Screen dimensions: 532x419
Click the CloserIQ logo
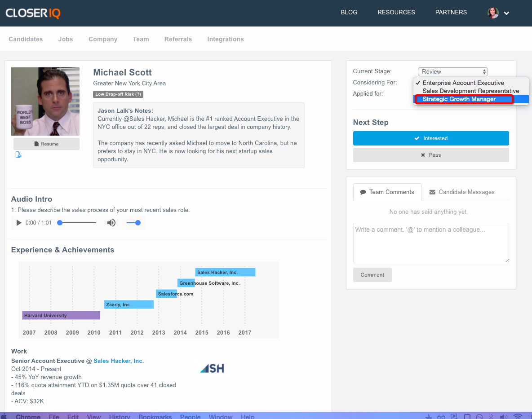(x=33, y=13)
